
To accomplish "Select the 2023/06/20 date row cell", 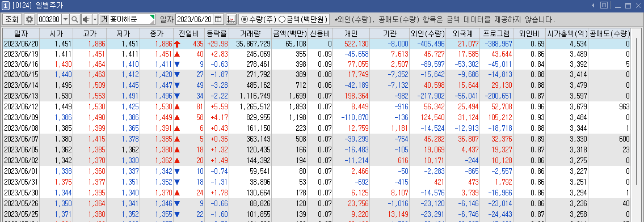I will coord(21,44).
